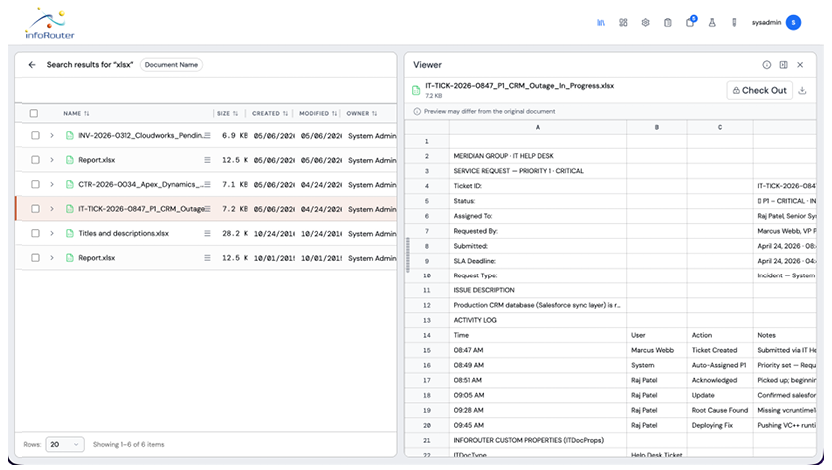832x470 pixels.
Task: Open CTR-2026-0034_Apex_Dynamics file name
Action: point(141,184)
